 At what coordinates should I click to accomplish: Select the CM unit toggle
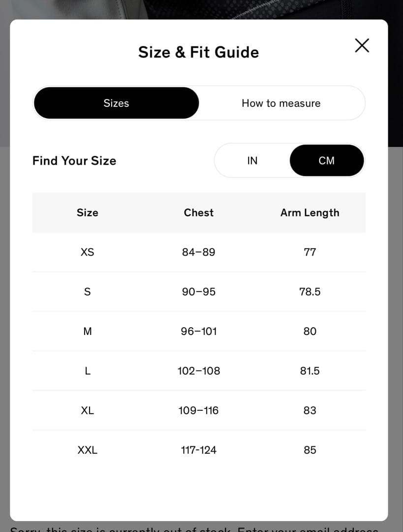coord(326,161)
